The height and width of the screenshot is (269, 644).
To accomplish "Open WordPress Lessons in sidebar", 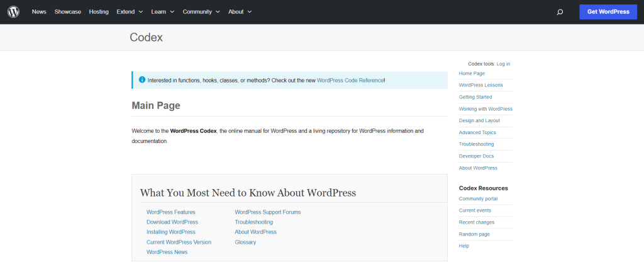I will 480,85.
